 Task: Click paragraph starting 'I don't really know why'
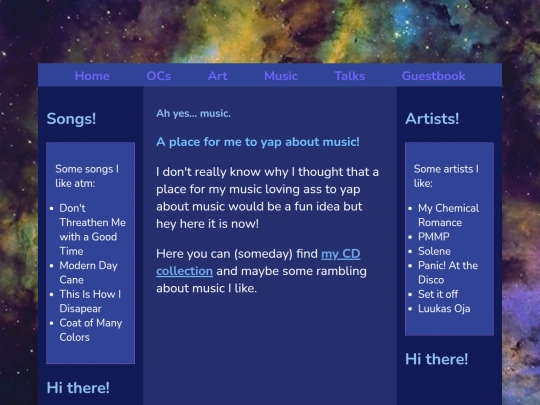(267, 198)
